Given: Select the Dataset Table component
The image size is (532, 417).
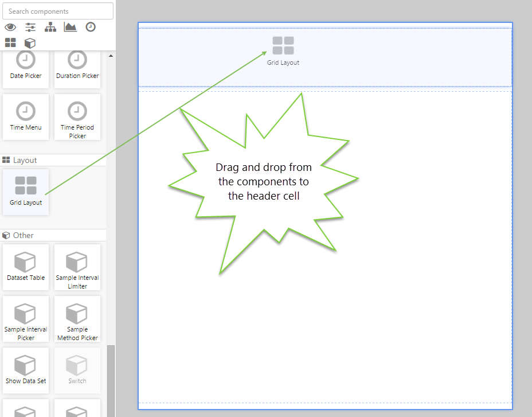Looking at the screenshot, I should [26, 267].
